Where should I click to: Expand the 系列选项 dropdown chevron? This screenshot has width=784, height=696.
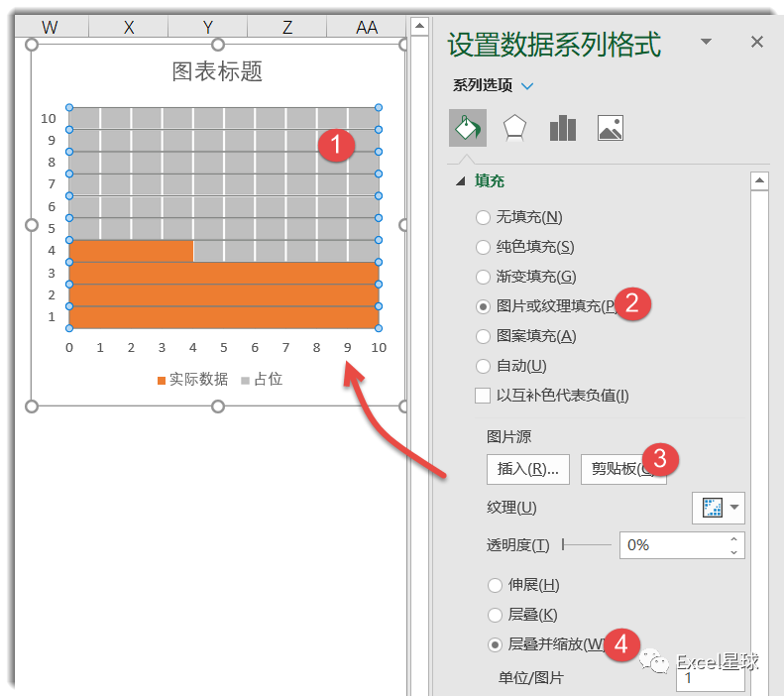pos(527,86)
